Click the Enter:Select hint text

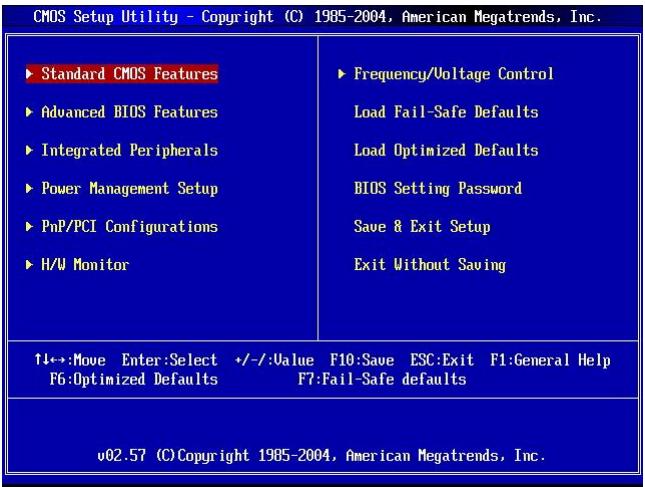pyautogui.click(x=169, y=360)
